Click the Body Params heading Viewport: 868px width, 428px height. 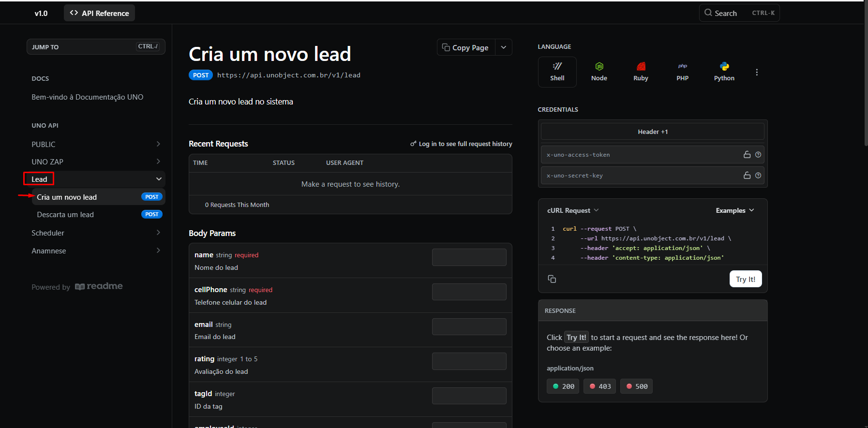click(212, 233)
